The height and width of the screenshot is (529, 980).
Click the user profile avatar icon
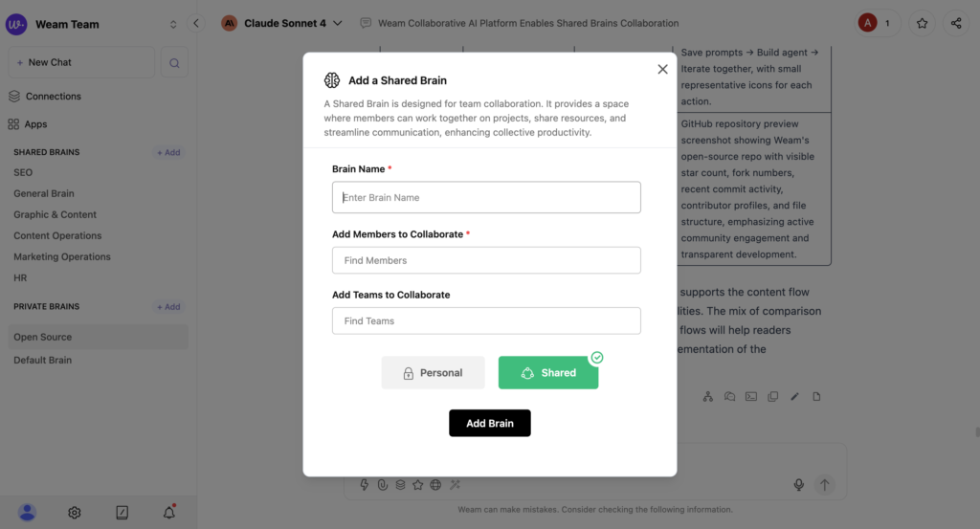[27, 513]
